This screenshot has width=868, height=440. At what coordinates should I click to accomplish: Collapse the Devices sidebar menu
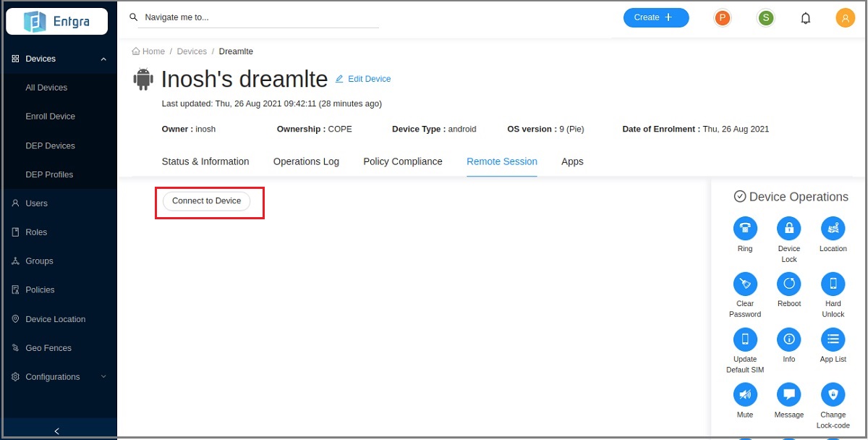point(103,59)
